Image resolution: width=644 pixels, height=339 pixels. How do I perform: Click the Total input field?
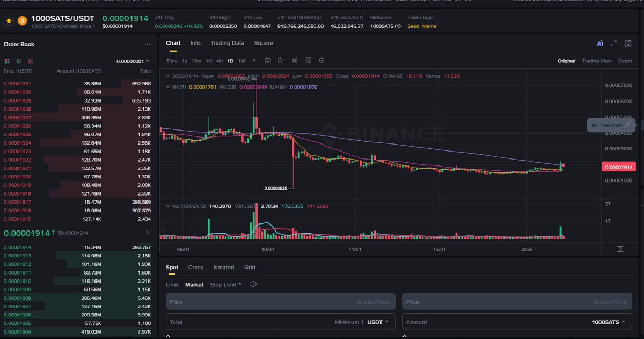pos(281,322)
